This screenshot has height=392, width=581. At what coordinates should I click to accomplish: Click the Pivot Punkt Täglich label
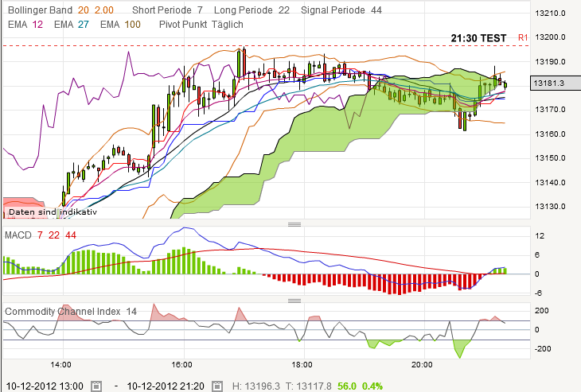(201, 25)
